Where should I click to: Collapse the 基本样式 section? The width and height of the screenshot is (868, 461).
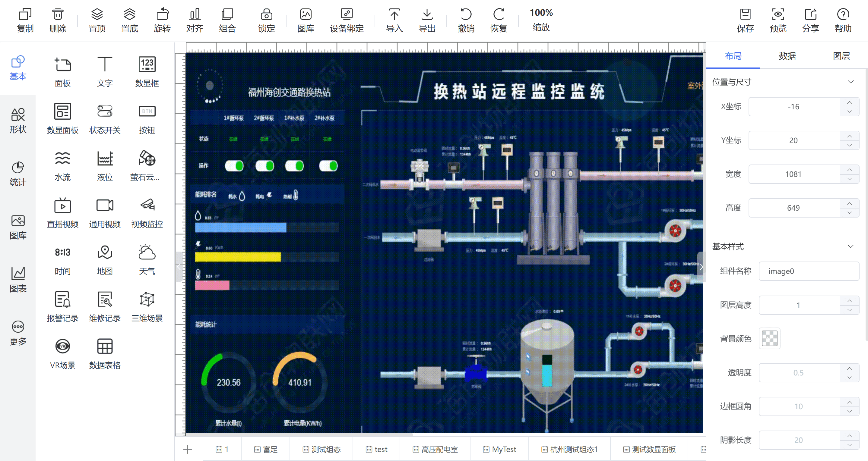[851, 246]
